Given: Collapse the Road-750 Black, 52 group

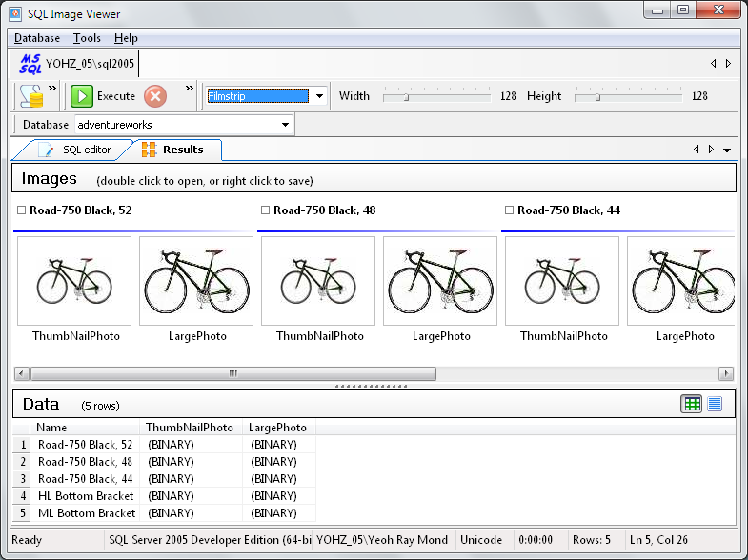Looking at the screenshot, I should click(x=21, y=210).
